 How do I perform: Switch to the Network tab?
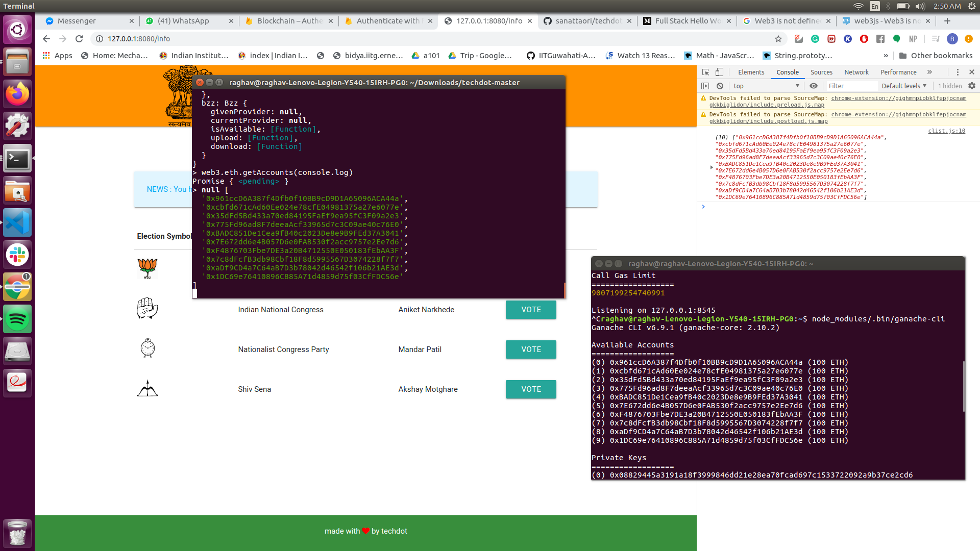(856, 72)
